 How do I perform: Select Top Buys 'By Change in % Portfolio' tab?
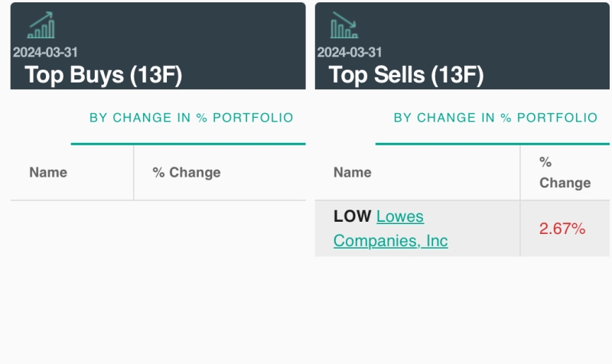tap(191, 118)
